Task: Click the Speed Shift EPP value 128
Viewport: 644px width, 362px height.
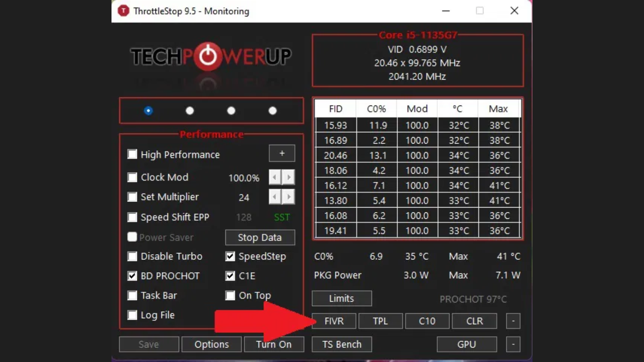Action: (x=244, y=218)
